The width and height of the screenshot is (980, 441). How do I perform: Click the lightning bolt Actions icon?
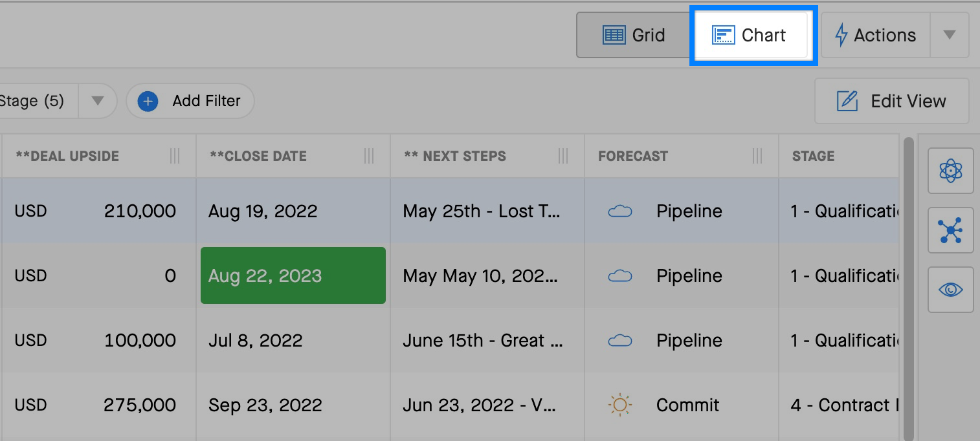tap(841, 35)
